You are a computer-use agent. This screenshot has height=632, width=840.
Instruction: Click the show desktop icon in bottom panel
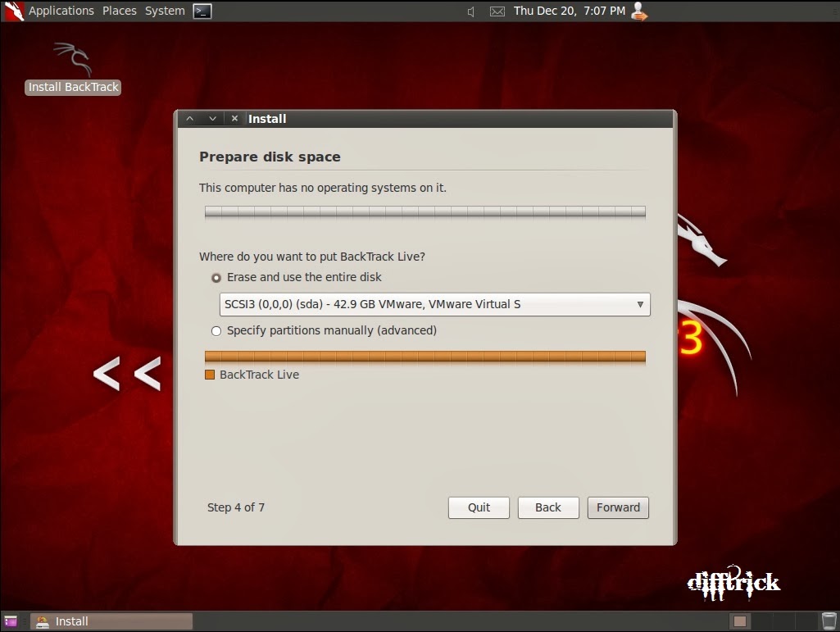tap(10, 621)
